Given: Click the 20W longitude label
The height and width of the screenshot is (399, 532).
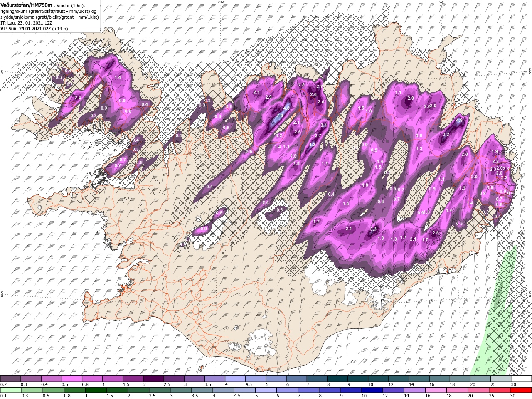Looking at the screenshot, I should pos(221,2).
